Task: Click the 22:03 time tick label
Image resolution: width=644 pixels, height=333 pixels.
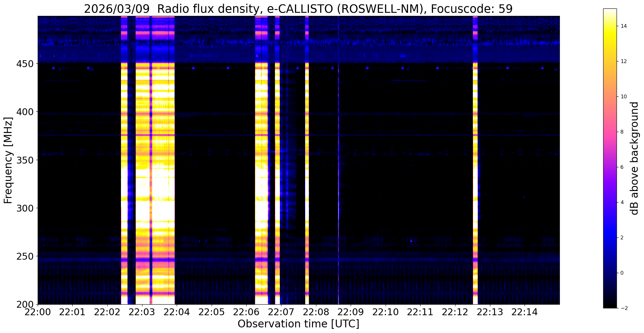Action: point(142,312)
